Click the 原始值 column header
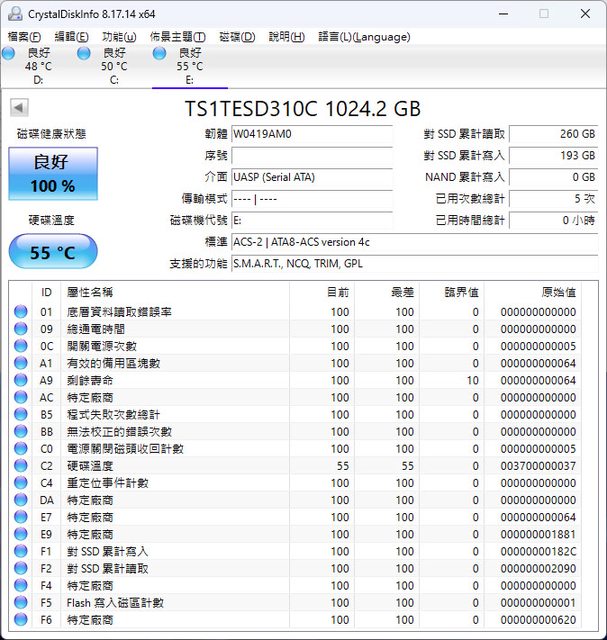 pos(532,292)
